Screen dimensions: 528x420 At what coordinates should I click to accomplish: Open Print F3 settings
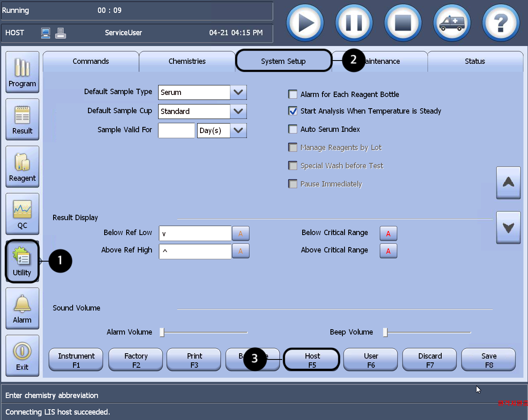tap(194, 360)
